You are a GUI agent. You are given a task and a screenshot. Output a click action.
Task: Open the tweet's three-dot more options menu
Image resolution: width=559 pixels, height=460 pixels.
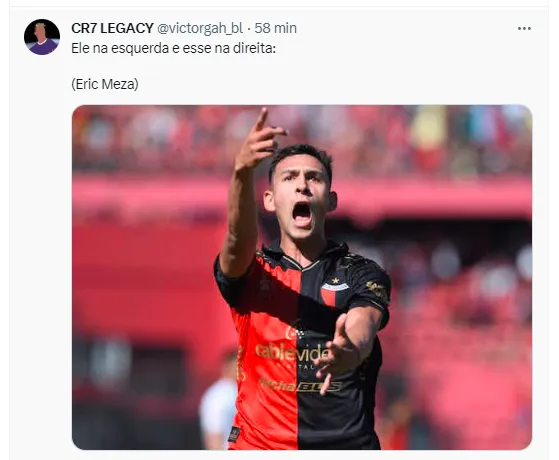pyautogui.click(x=524, y=29)
